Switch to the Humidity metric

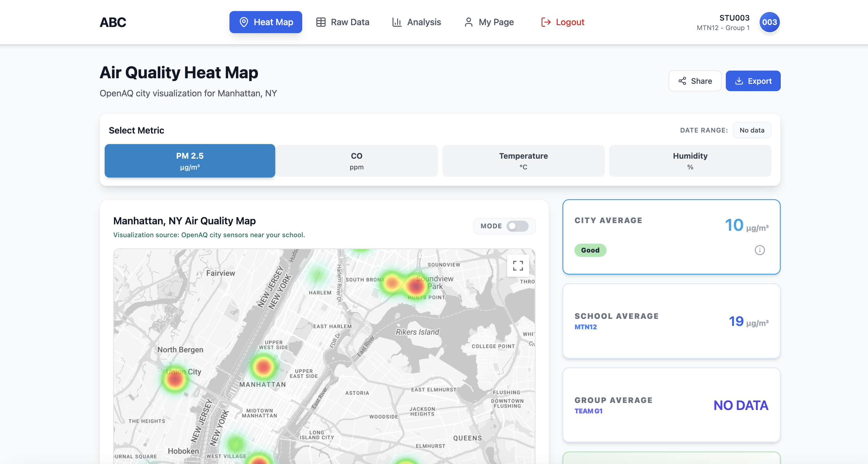(690, 161)
